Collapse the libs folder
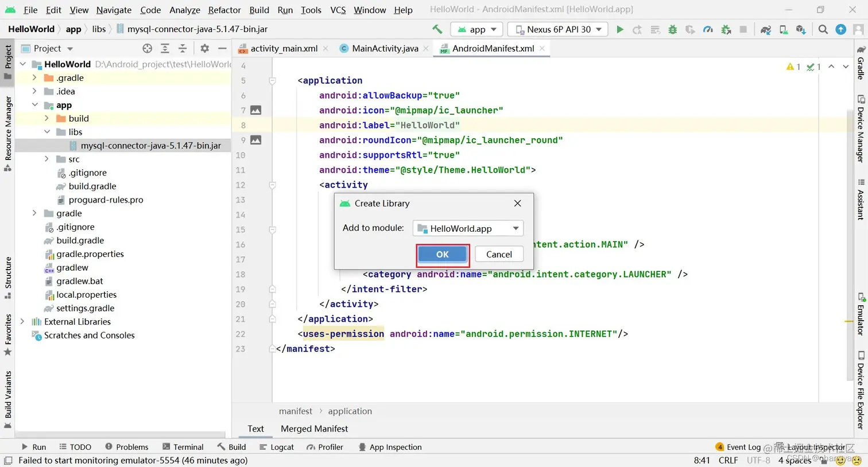 click(x=47, y=132)
